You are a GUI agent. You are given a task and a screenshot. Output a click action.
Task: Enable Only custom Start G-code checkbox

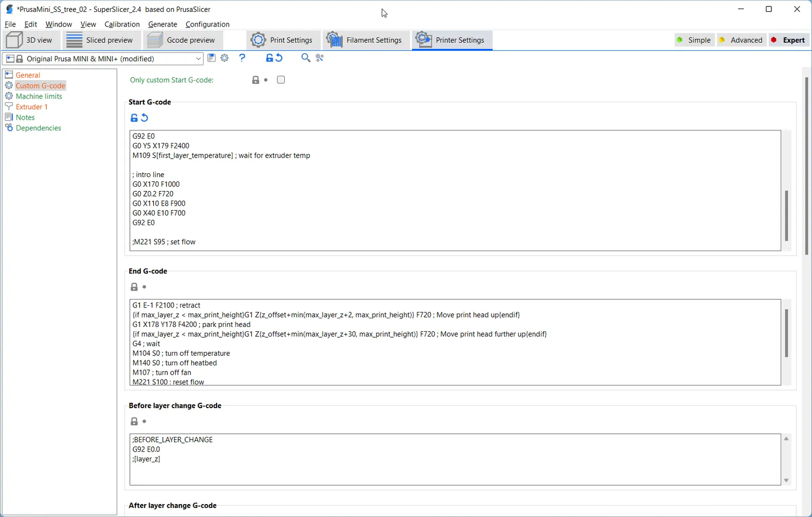(x=281, y=80)
